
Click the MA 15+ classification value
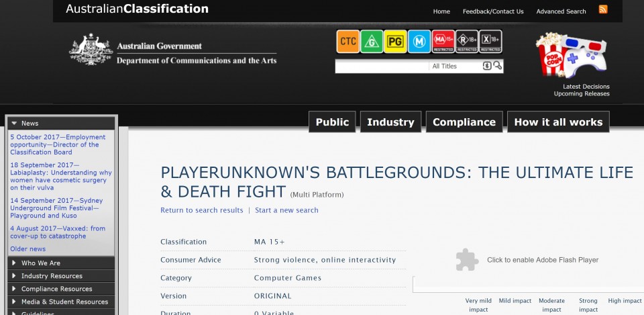(x=270, y=242)
